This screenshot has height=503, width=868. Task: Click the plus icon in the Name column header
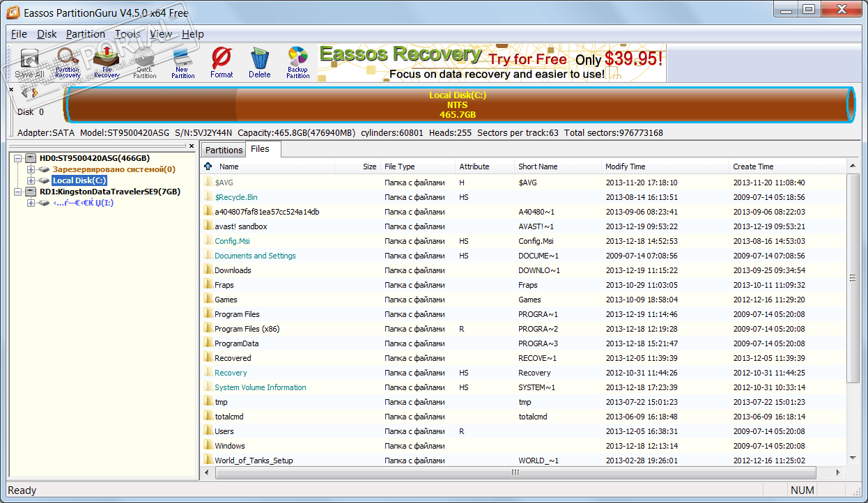point(208,167)
